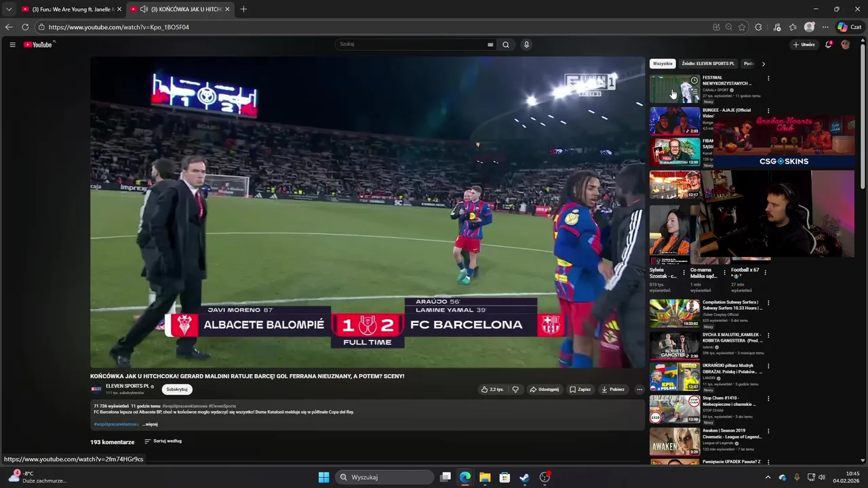Screen dimensions: 868x488
Task: Open BUNGEE - AJAJE video thumbnail
Action: pyautogui.click(x=675, y=121)
